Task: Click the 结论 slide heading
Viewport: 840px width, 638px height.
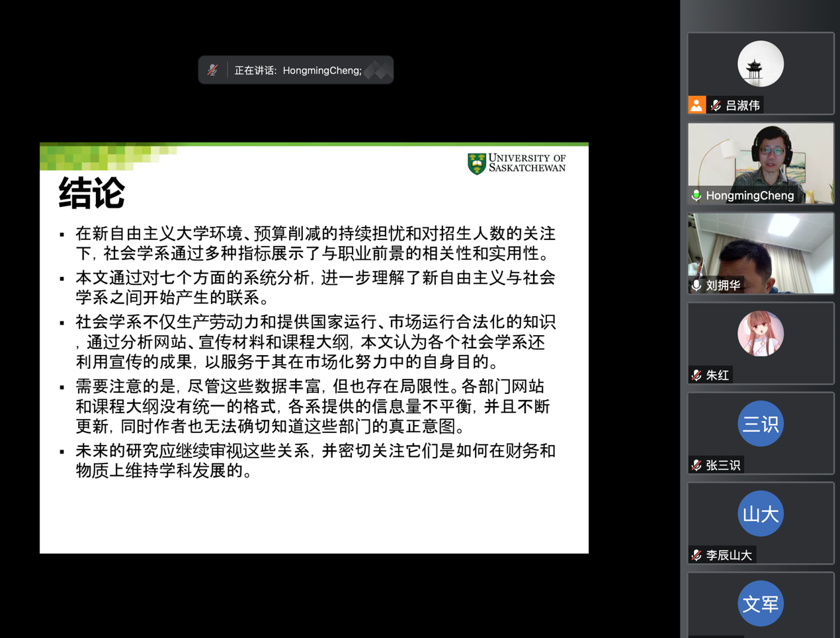Action: 92,194
